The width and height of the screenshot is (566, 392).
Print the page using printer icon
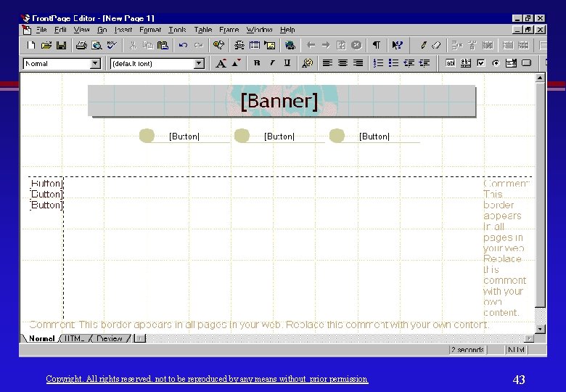coord(81,45)
